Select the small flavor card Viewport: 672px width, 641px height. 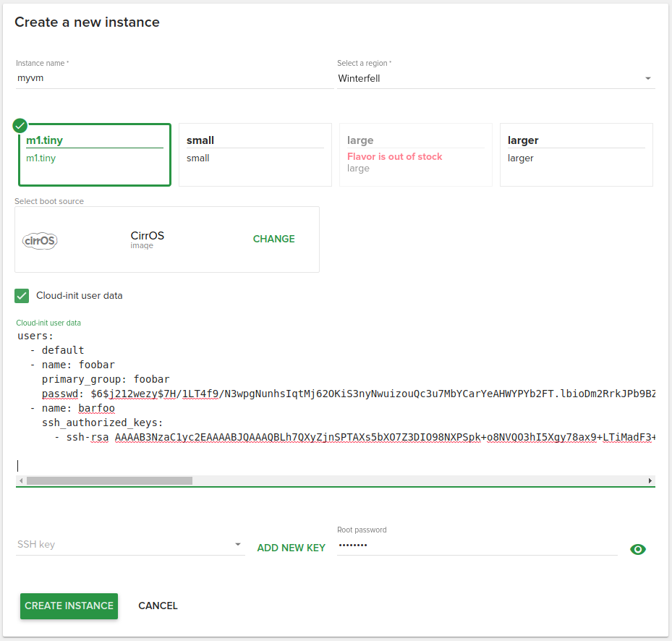click(x=255, y=155)
